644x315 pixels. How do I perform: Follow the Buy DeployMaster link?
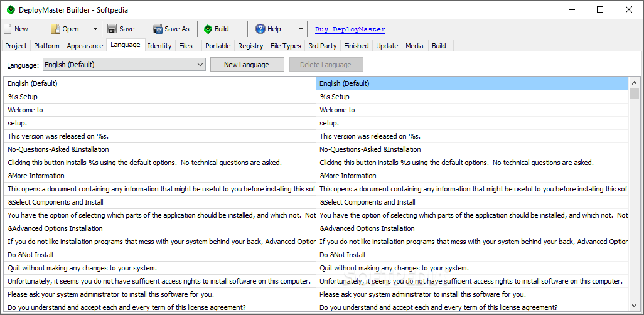click(x=350, y=29)
